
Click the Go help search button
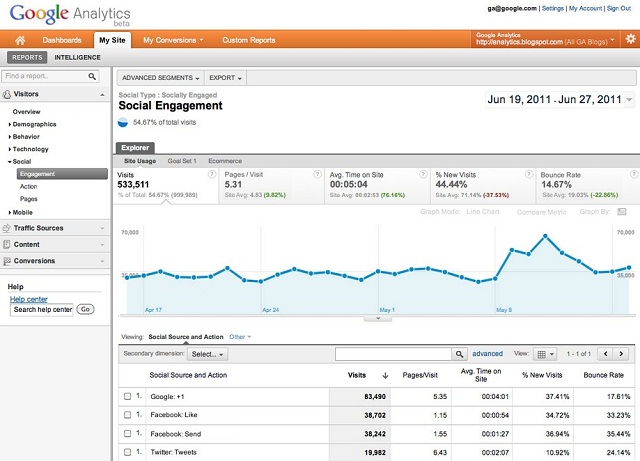85,309
